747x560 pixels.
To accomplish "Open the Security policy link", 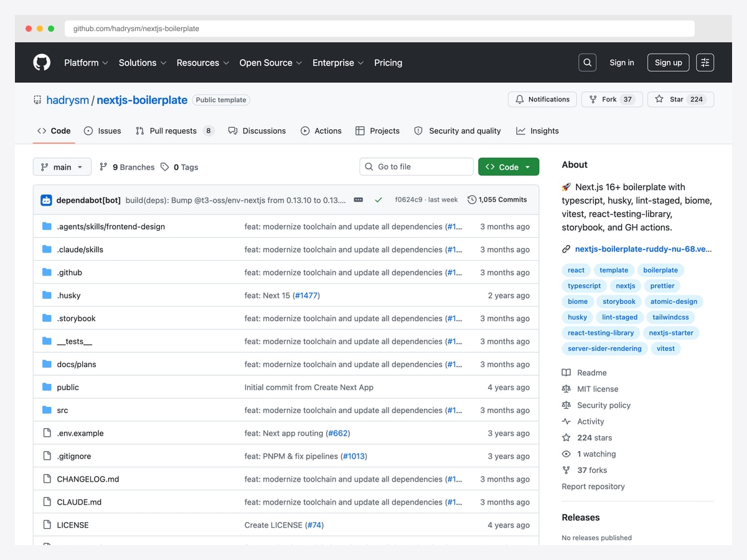I will 604,405.
